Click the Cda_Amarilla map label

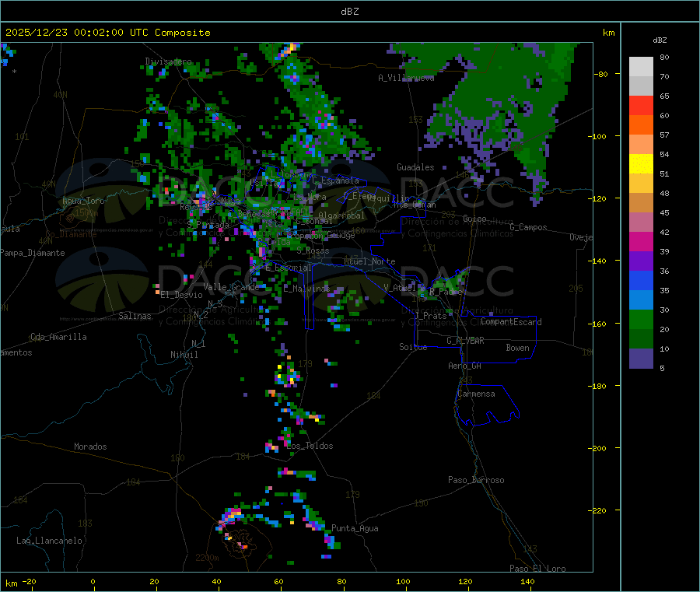(x=58, y=337)
